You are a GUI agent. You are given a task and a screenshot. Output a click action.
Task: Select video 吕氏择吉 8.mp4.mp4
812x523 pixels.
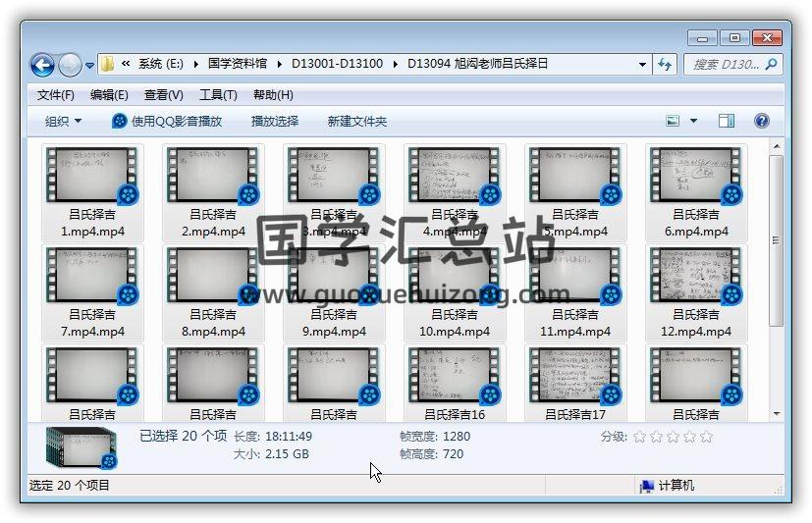point(213,292)
